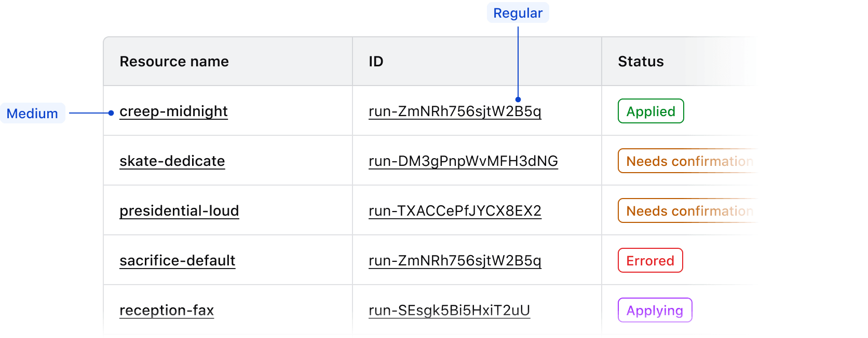The image size is (868, 338).
Task: Click the Resource name column header
Action: pos(174,61)
